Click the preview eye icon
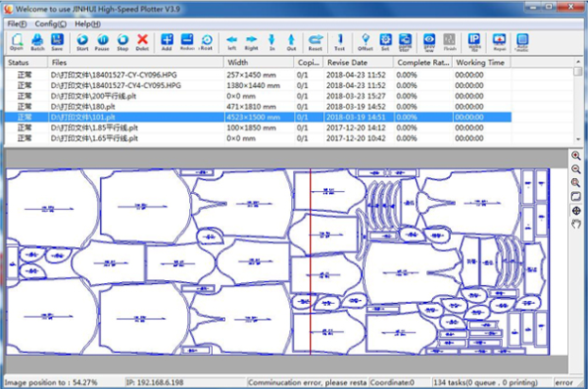The width and height of the screenshot is (588, 389). tap(429, 42)
